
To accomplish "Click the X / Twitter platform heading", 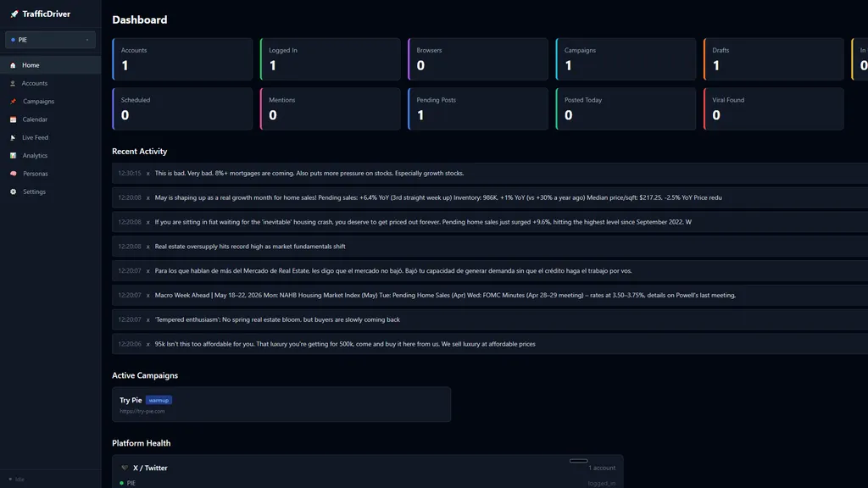I will click(x=150, y=468).
